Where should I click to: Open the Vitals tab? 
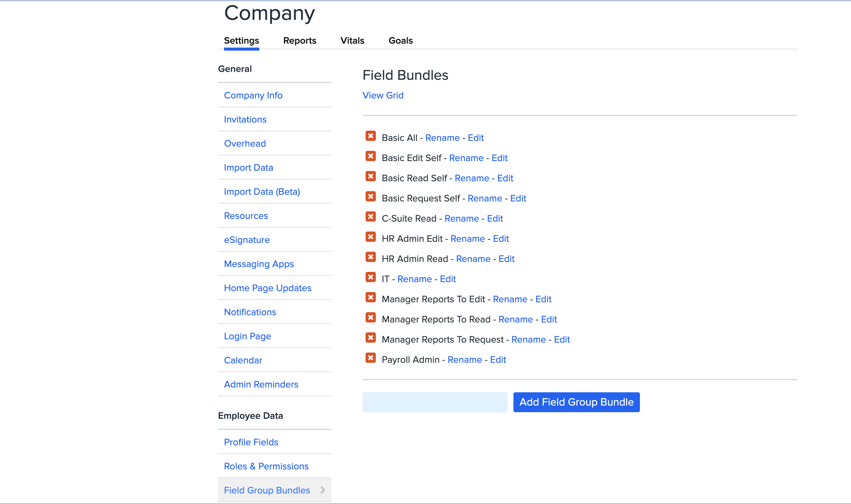click(352, 41)
